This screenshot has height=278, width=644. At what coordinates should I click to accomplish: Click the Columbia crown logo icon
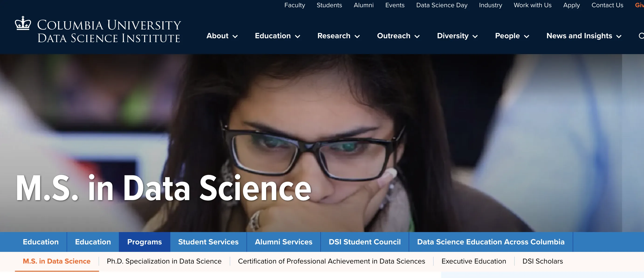[23, 23]
